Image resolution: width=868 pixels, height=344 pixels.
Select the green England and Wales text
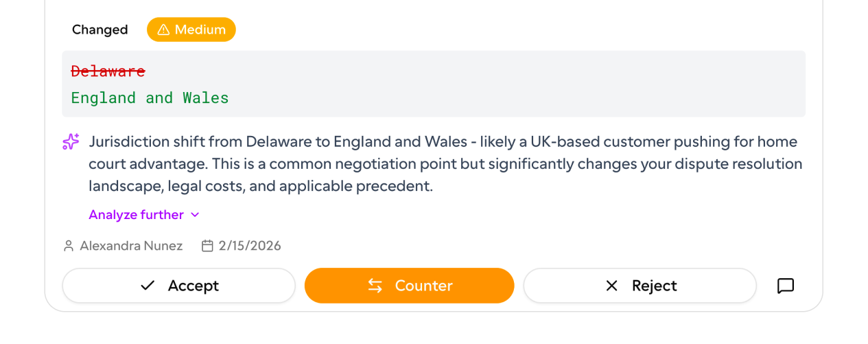(150, 98)
